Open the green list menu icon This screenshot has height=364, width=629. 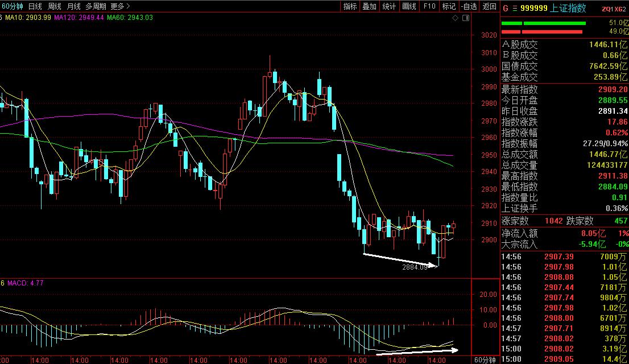coord(515,9)
